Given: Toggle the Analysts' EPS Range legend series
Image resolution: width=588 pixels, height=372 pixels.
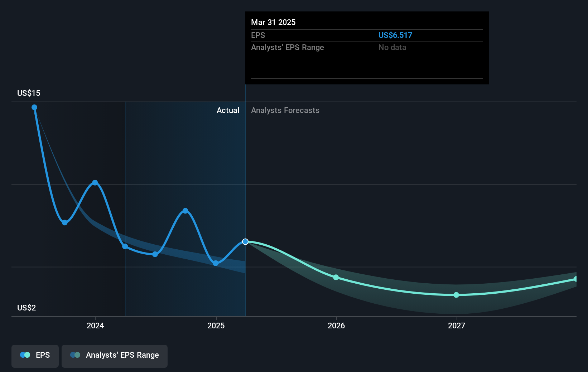Looking at the screenshot, I should pos(115,356).
